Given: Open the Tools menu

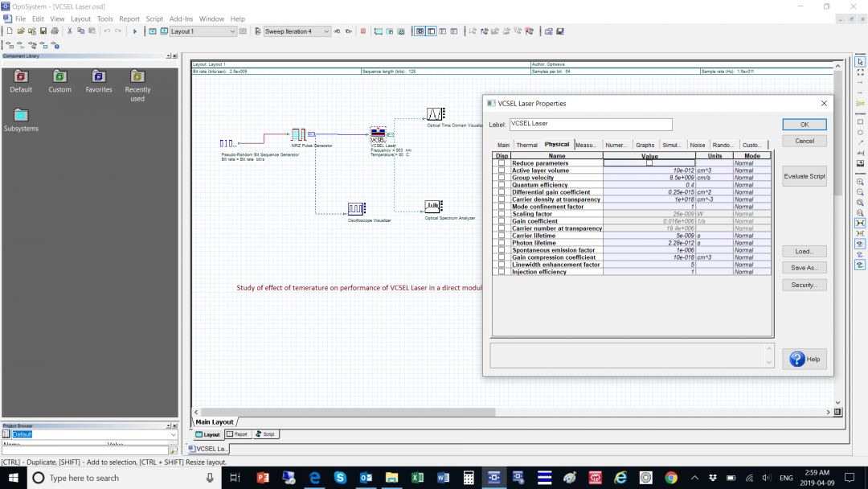Looking at the screenshot, I should (x=104, y=18).
